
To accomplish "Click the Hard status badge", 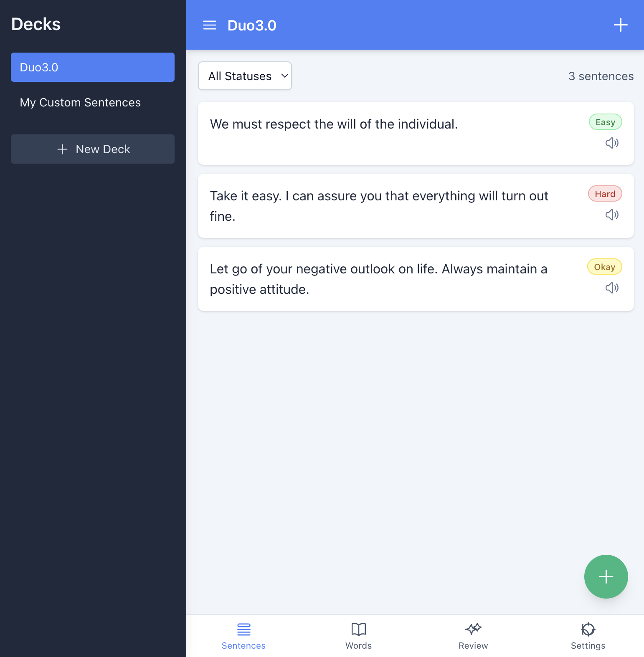I will [605, 194].
